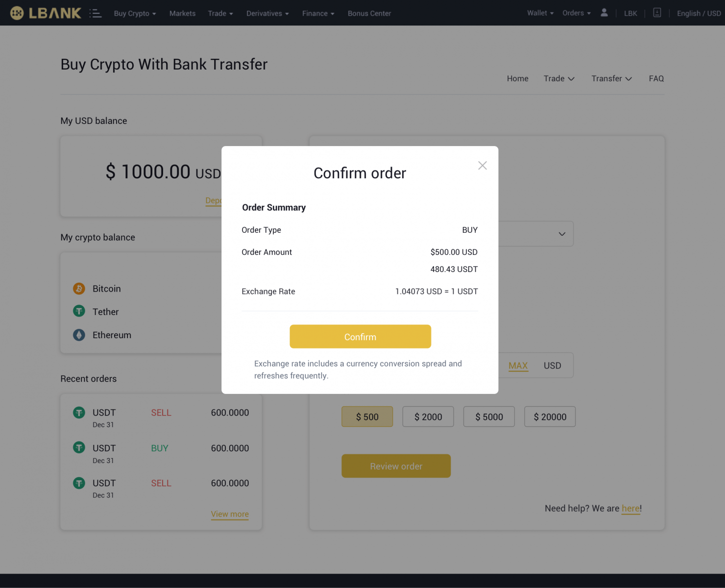This screenshot has width=725, height=588.
Task: Open the mobile app download icon
Action: 657,13
